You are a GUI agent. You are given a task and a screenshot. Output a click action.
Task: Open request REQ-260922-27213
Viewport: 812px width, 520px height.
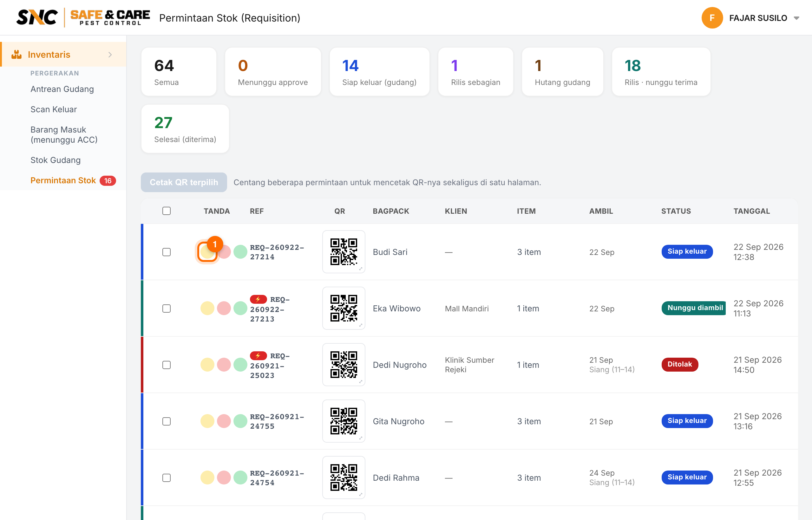tap(270, 309)
